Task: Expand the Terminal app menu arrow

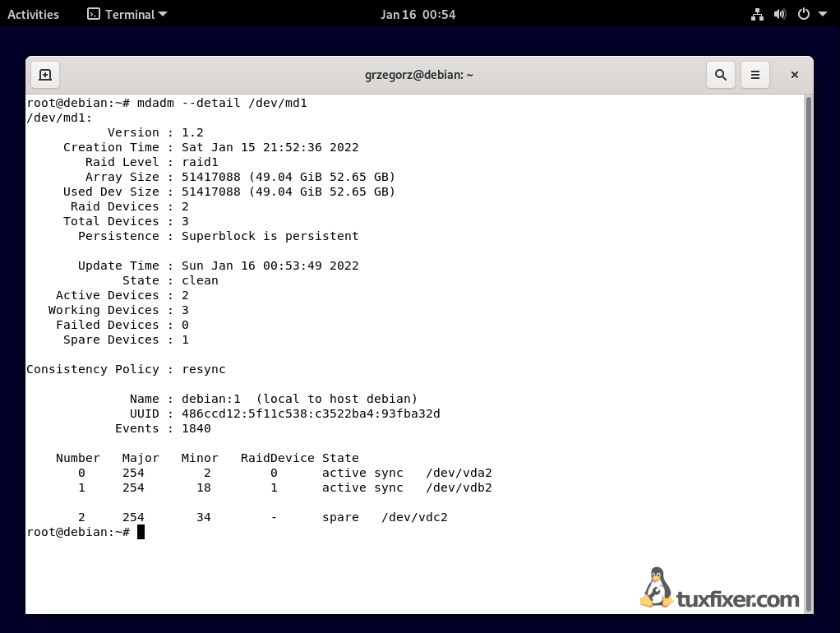Action: pyautogui.click(x=162, y=14)
